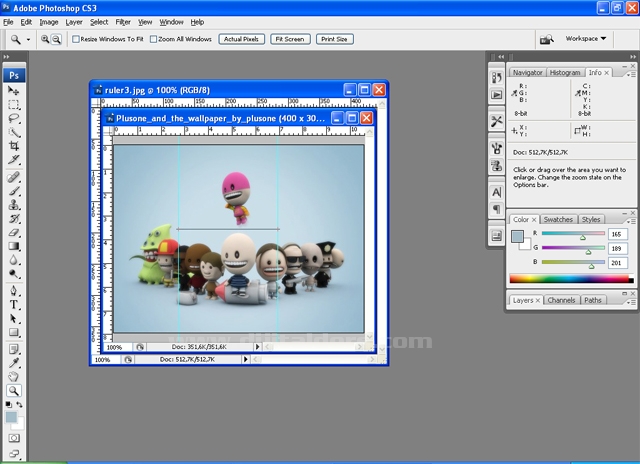
Task: Switch to the Navigator tab
Action: tap(527, 72)
